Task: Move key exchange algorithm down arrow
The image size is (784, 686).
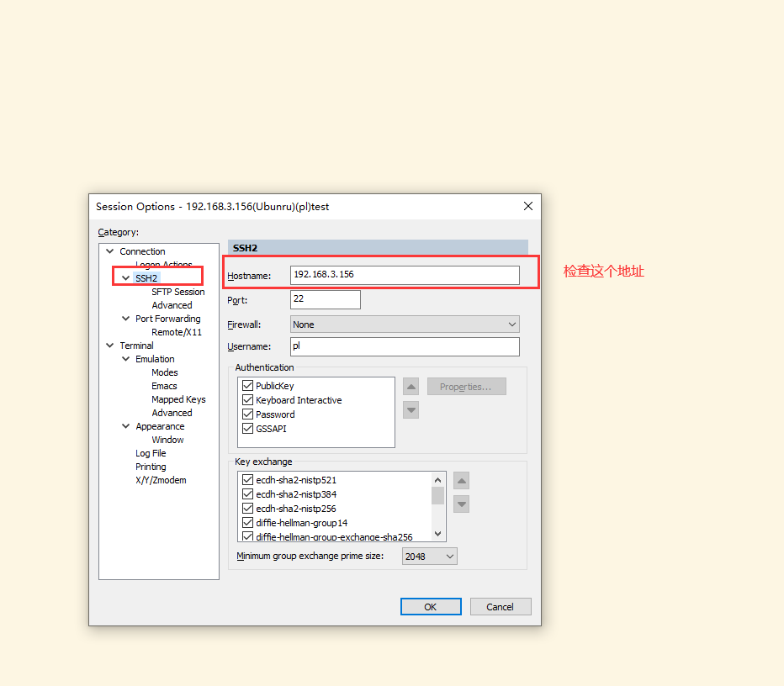Action: [x=462, y=504]
